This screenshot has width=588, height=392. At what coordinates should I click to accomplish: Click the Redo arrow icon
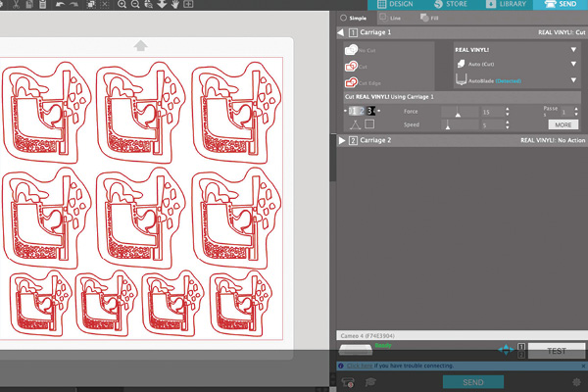tap(73, 4)
